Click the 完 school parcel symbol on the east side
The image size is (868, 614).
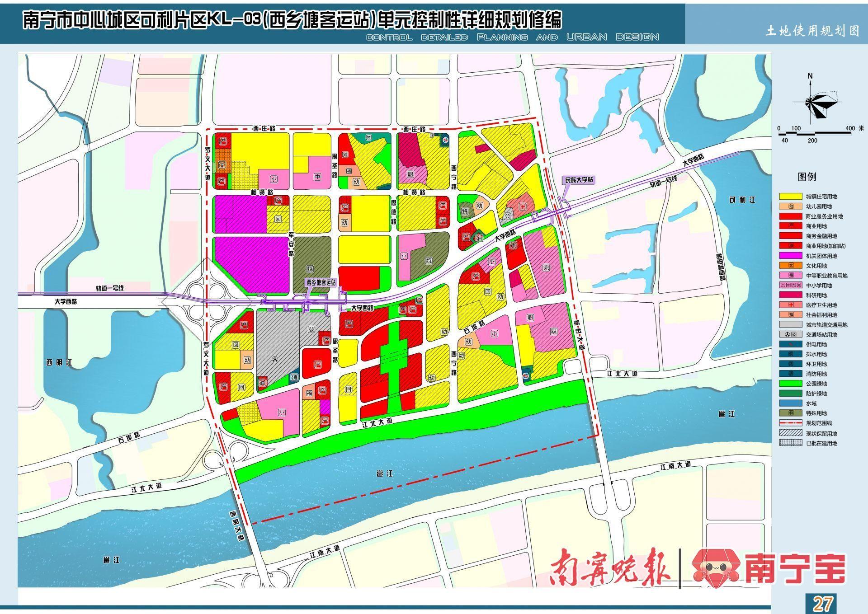(546, 267)
